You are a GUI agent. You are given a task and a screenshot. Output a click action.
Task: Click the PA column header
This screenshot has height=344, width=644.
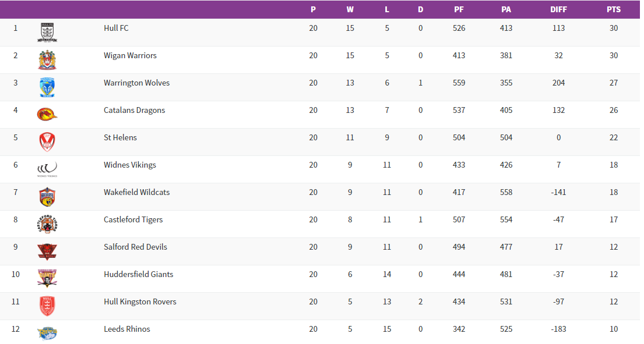(506, 9)
